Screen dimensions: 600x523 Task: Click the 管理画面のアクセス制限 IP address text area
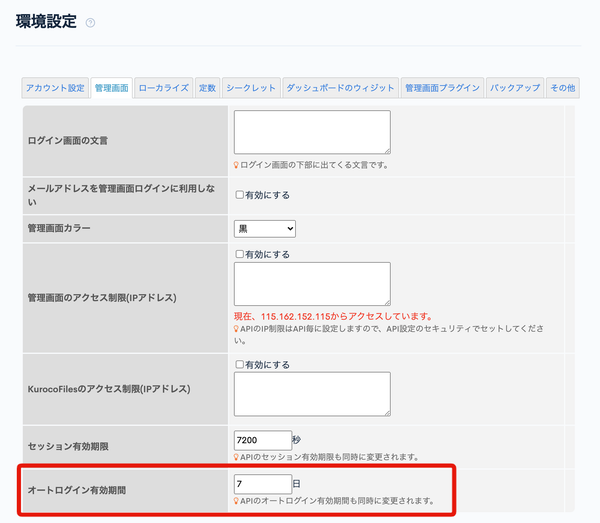click(x=312, y=284)
